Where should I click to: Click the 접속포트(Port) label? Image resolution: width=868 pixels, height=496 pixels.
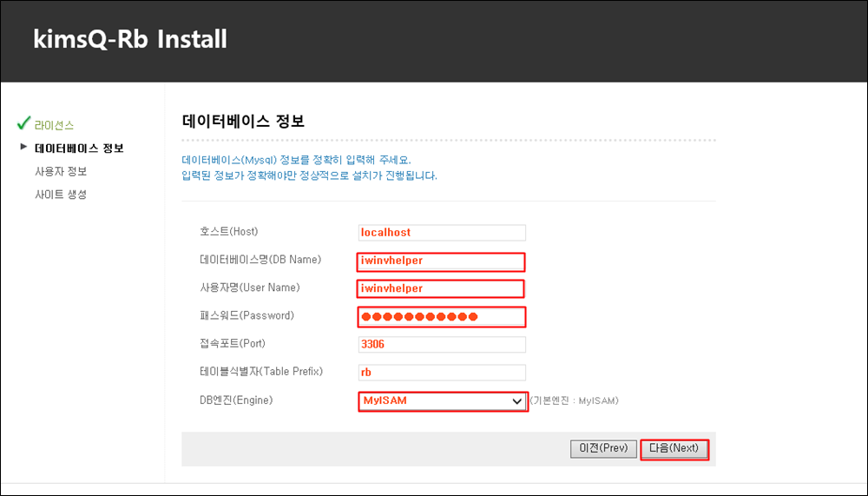click(x=233, y=344)
